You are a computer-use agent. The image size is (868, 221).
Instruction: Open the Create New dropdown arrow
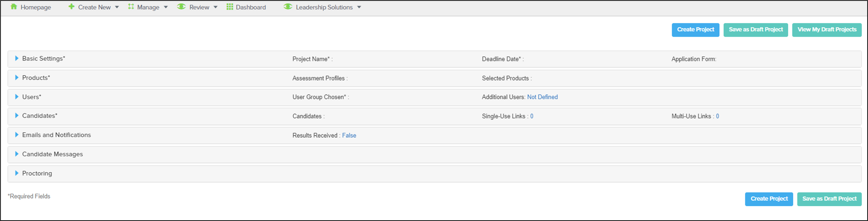[117, 7]
